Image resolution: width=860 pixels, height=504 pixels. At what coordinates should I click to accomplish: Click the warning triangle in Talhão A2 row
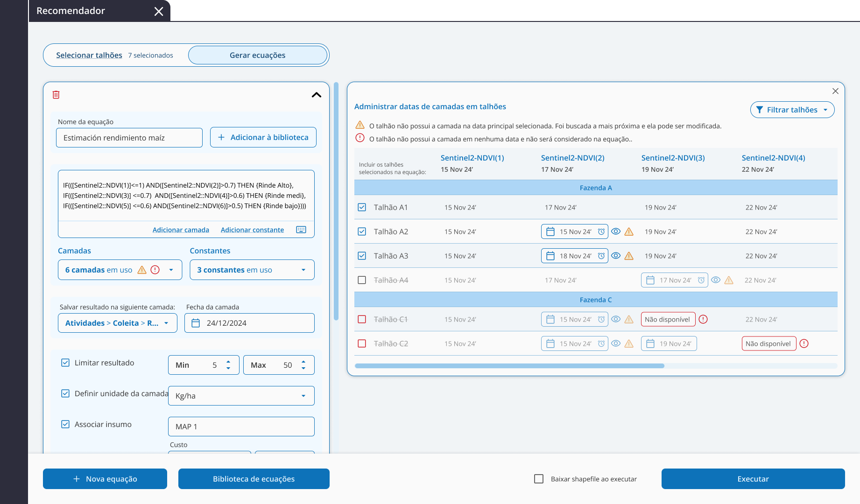(x=629, y=231)
